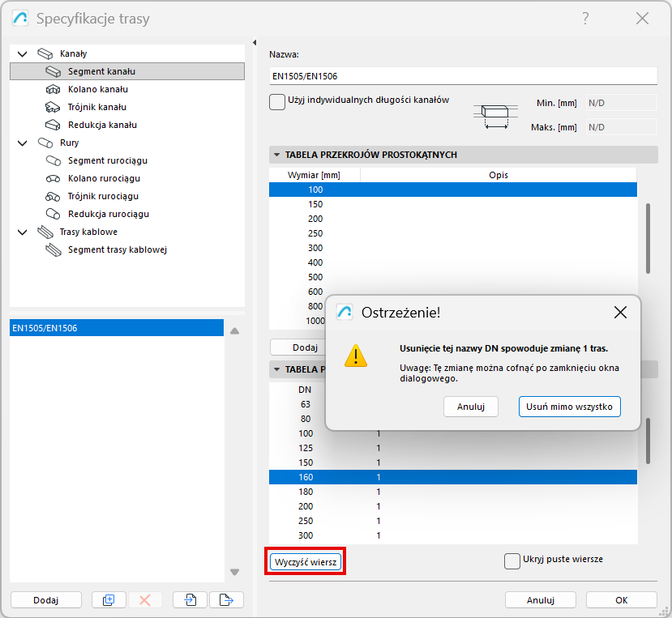This screenshot has width=672, height=618.
Task: Click the Kolano rurociągu pipe elbow icon
Action: click(x=54, y=178)
